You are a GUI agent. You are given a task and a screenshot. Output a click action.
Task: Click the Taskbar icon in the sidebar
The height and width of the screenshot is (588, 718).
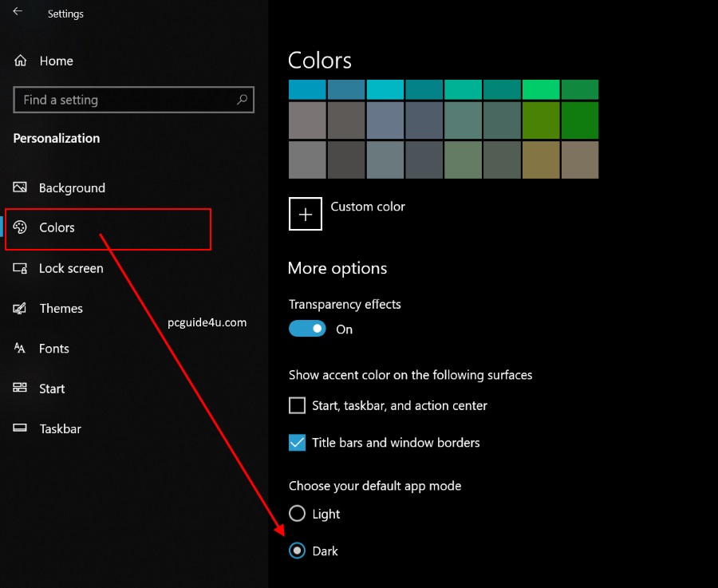click(21, 428)
